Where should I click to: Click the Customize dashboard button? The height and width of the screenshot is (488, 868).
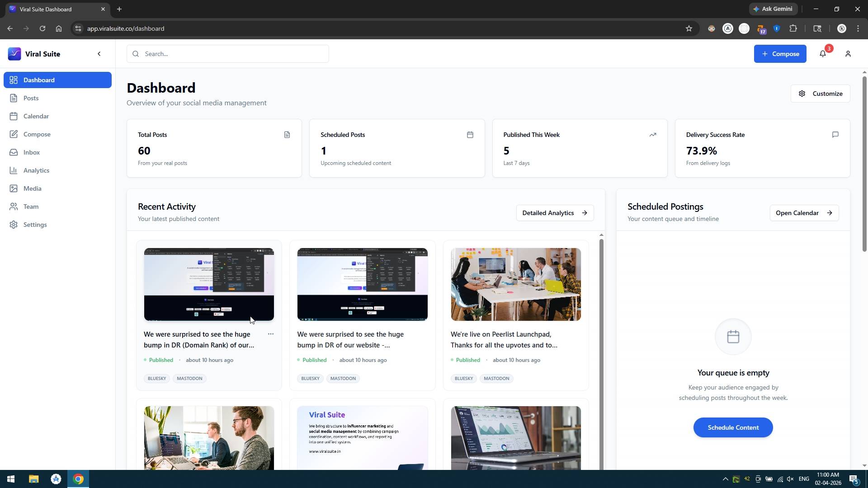(x=820, y=94)
